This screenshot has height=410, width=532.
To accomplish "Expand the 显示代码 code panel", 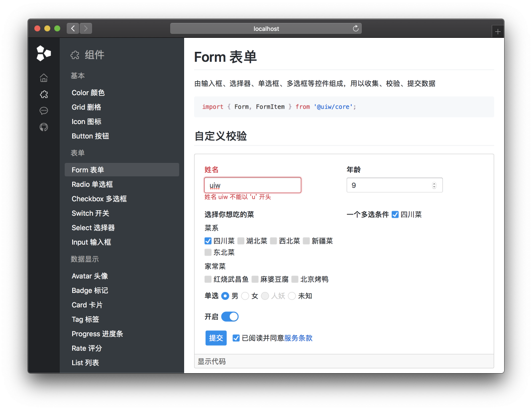I will pos(212,362).
